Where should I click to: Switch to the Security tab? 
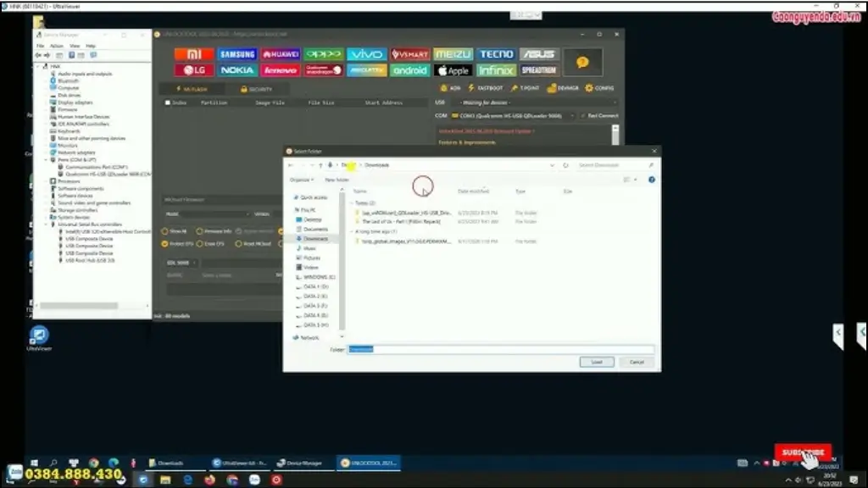point(256,89)
